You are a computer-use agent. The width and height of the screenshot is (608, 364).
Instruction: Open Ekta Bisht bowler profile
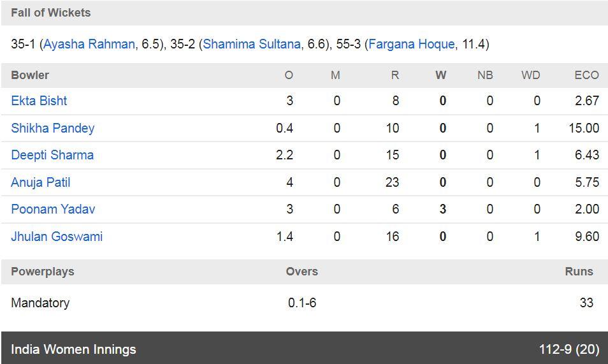click(39, 101)
